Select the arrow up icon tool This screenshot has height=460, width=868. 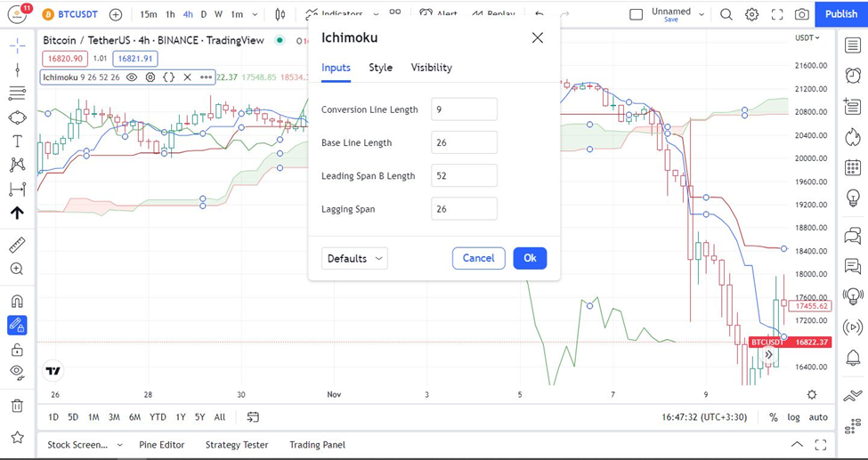pos(17,214)
